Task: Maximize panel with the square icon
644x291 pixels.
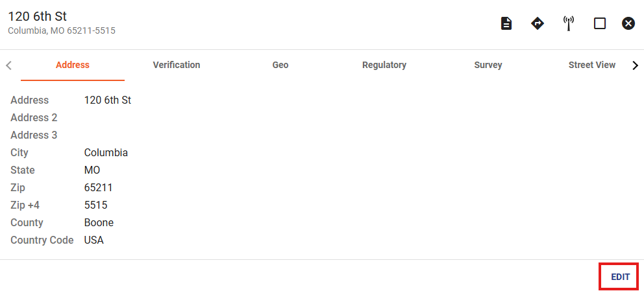Action: [600, 23]
